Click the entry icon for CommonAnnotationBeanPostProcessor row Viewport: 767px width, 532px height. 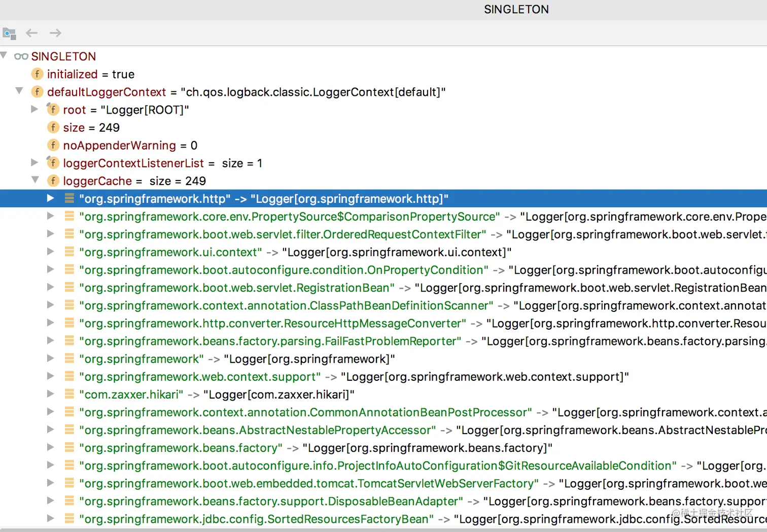pos(69,411)
